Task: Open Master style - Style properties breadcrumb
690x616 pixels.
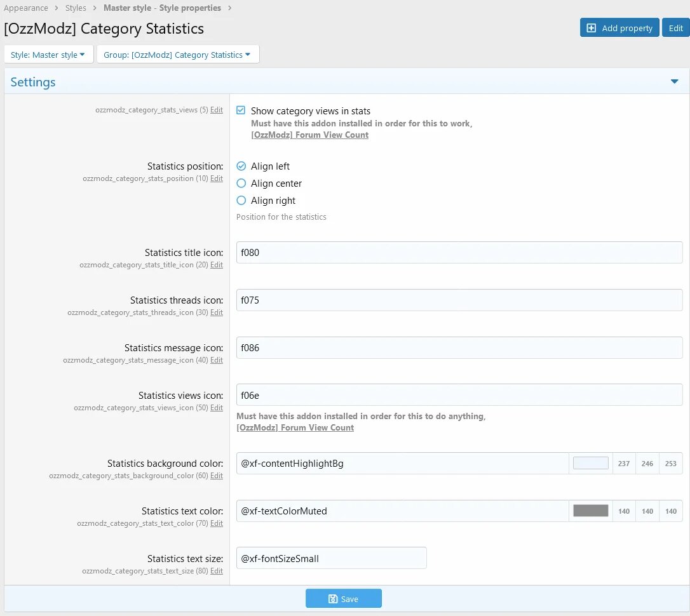Action: (162, 8)
